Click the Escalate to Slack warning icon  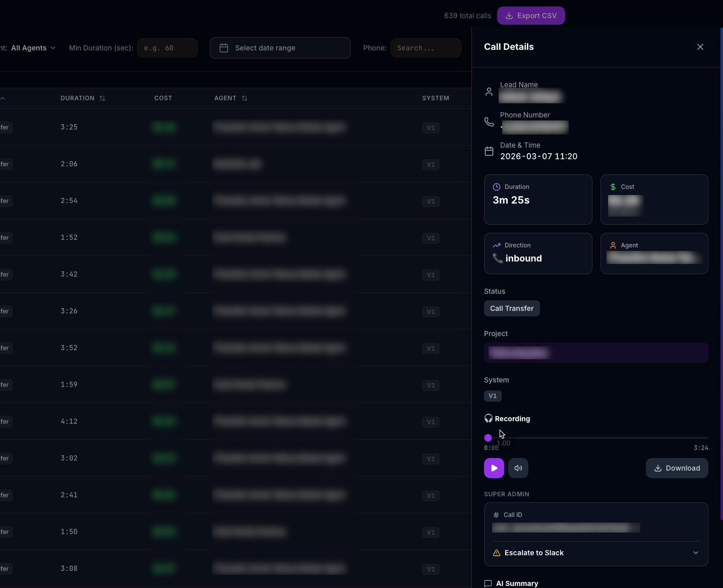pos(497,553)
